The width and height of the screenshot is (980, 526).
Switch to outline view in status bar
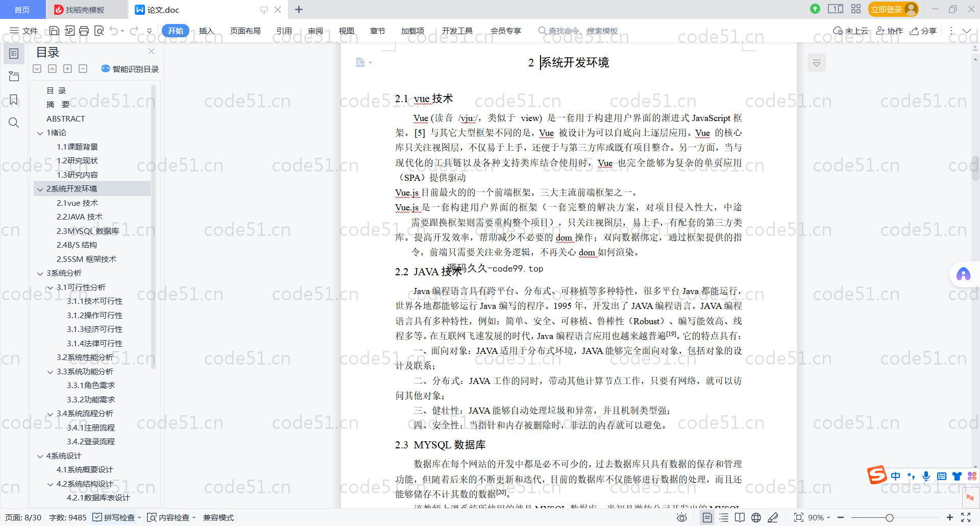coord(724,517)
